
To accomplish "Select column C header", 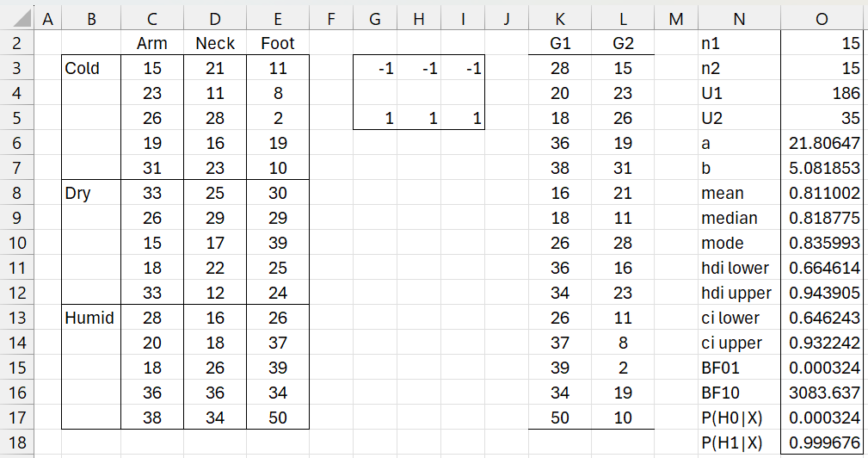I will click(x=152, y=17).
